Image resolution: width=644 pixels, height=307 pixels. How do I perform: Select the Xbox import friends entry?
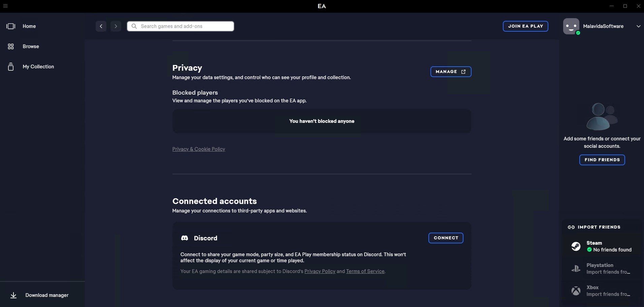coord(602,291)
